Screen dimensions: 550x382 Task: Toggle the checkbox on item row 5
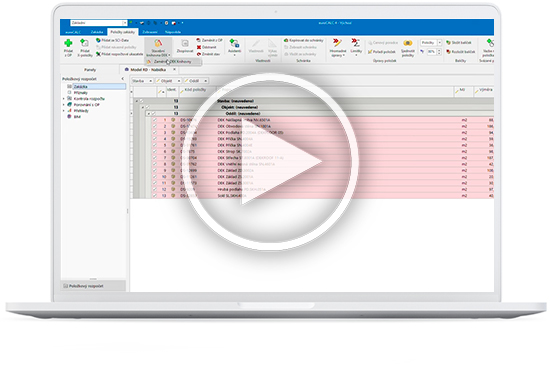(155, 145)
